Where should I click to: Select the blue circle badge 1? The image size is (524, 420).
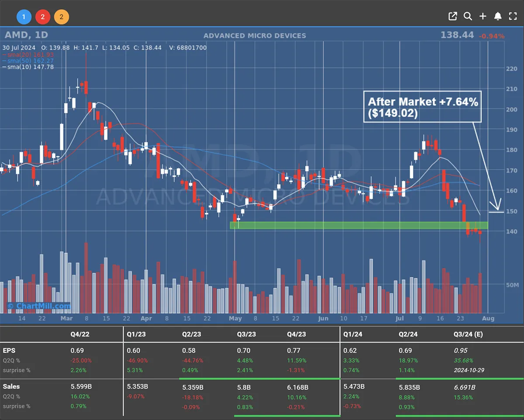[24, 17]
